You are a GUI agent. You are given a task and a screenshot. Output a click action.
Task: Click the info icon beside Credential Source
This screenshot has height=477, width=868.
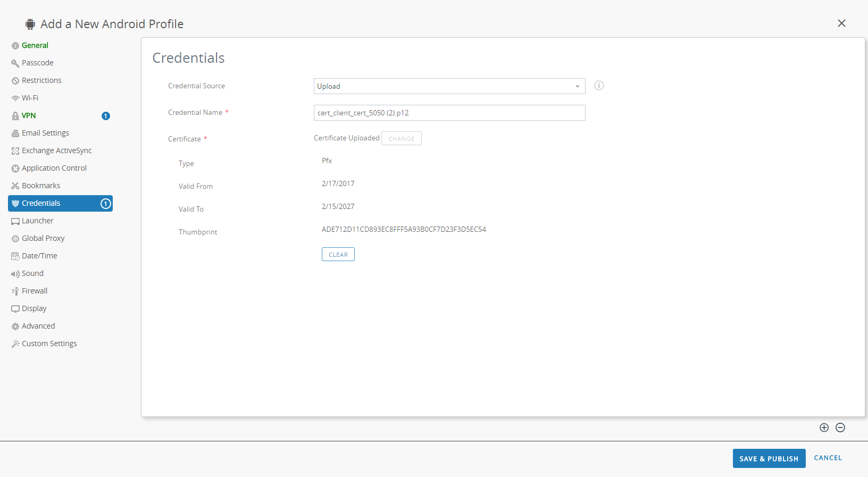pyautogui.click(x=599, y=86)
